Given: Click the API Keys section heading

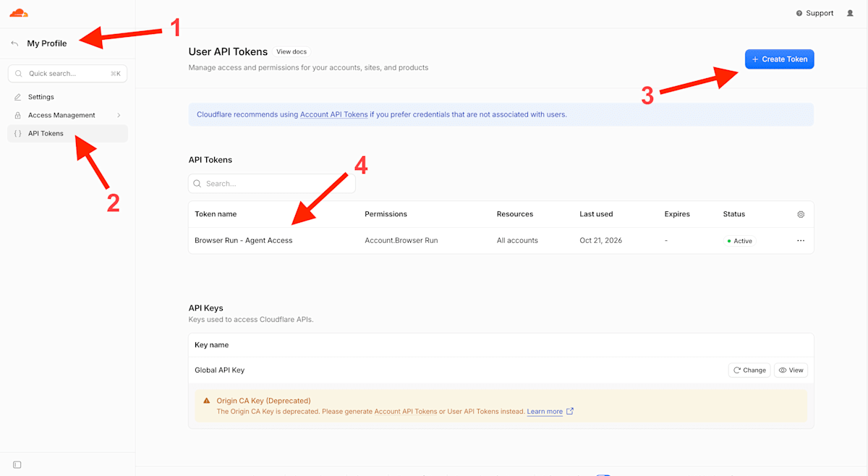Looking at the screenshot, I should click(x=206, y=308).
